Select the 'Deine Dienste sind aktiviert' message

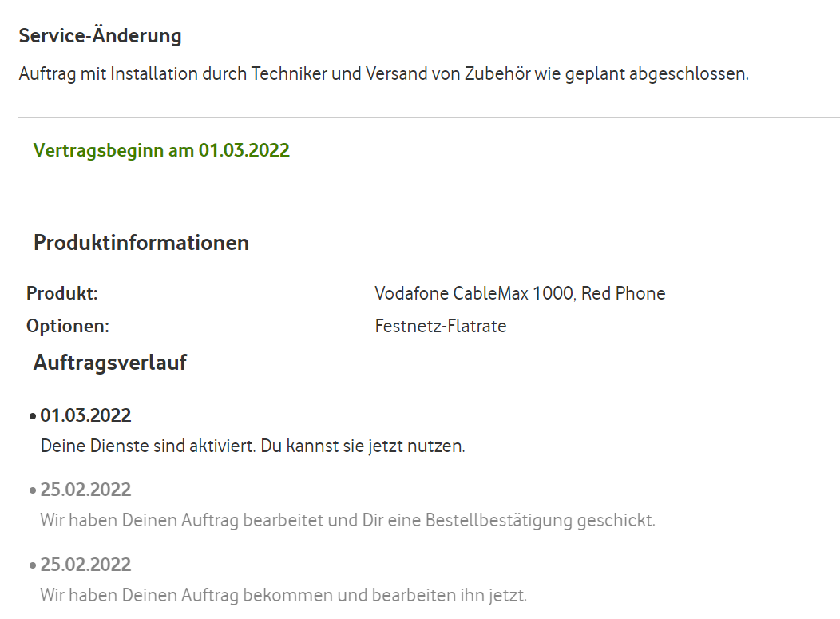(252, 446)
